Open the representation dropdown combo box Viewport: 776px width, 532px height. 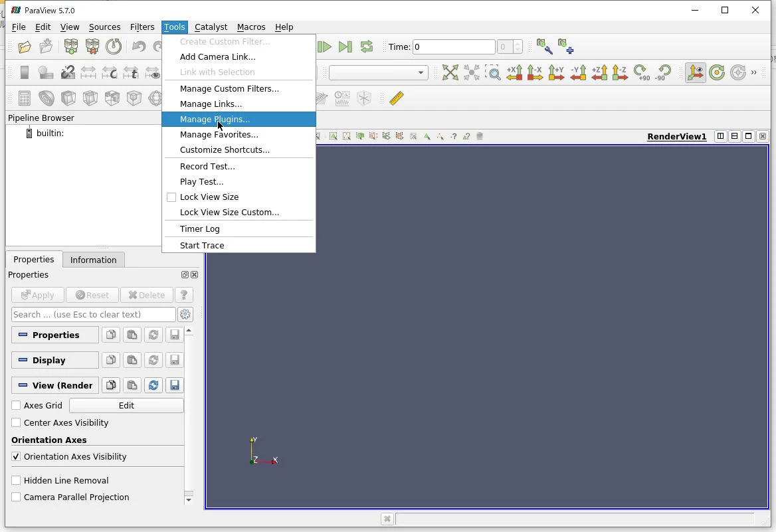378,73
